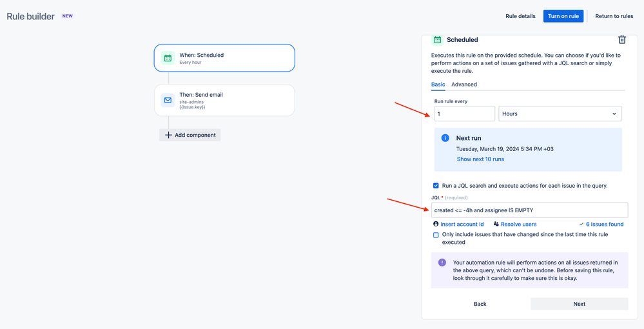Viewport: 644px width, 329px height.
Task: Open the 6 issues found link
Action: click(605, 224)
